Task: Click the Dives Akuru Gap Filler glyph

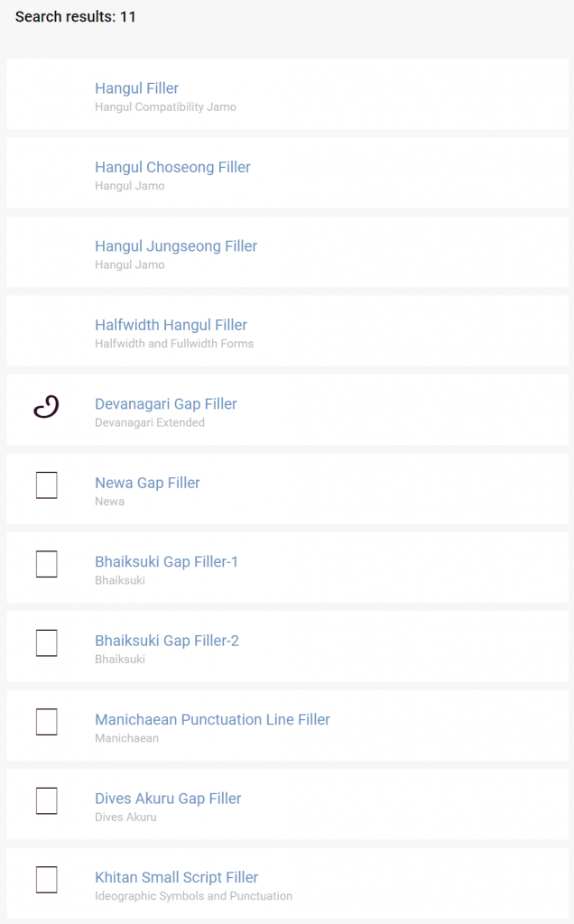Action: pos(46,801)
